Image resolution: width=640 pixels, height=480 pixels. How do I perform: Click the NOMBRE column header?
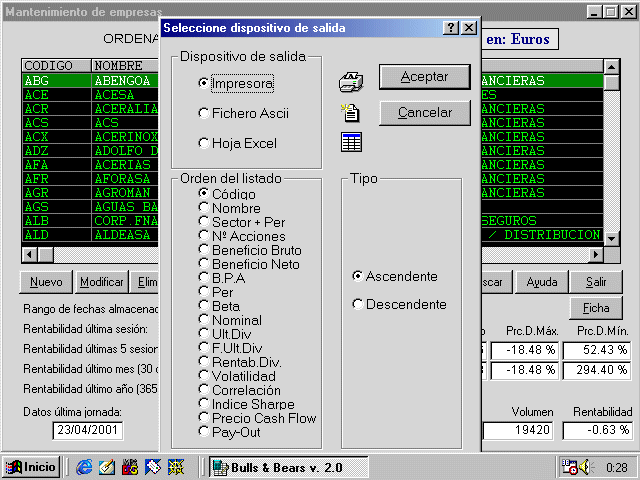(125, 66)
